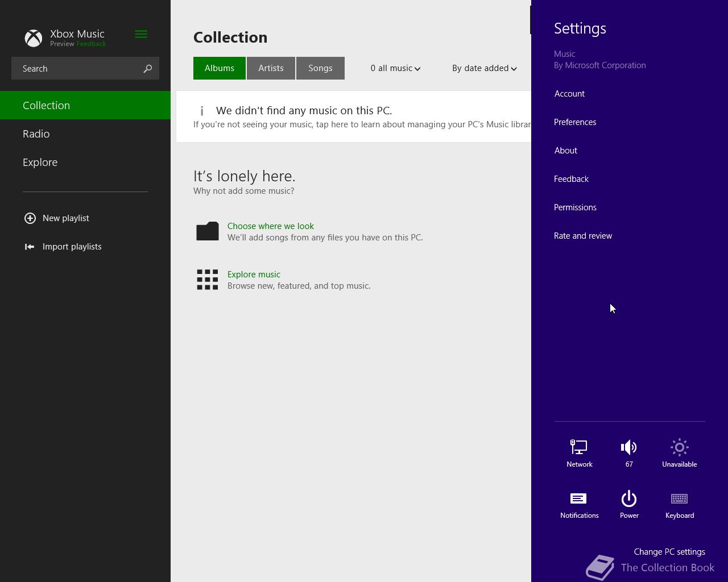Expand the 0 all music filter dropdown
This screenshot has height=582, width=728.
pyautogui.click(x=395, y=68)
